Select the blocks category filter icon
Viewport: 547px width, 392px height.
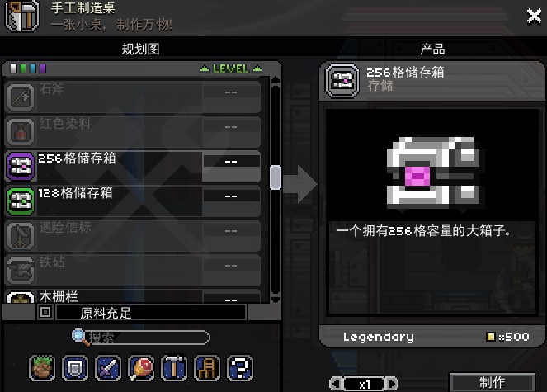pyautogui.click(x=74, y=367)
